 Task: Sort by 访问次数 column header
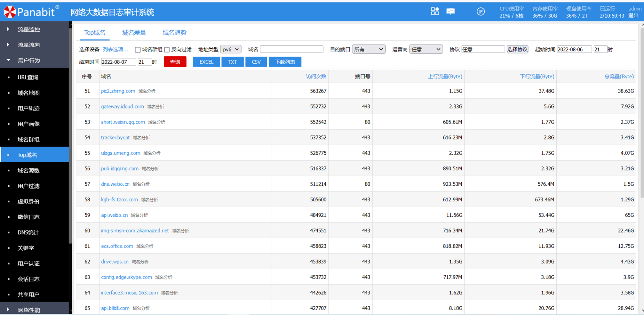pyautogui.click(x=316, y=77)
